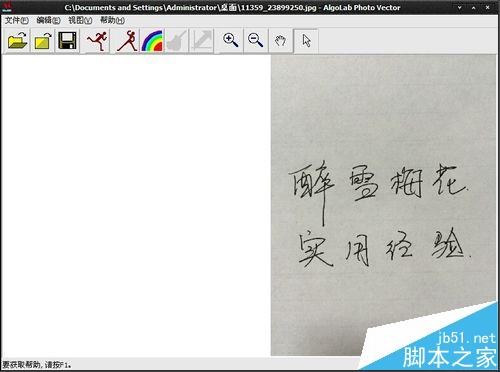Open image file with folder icon
The width and height of the screenshot is (500, 372).
(17, 41)
